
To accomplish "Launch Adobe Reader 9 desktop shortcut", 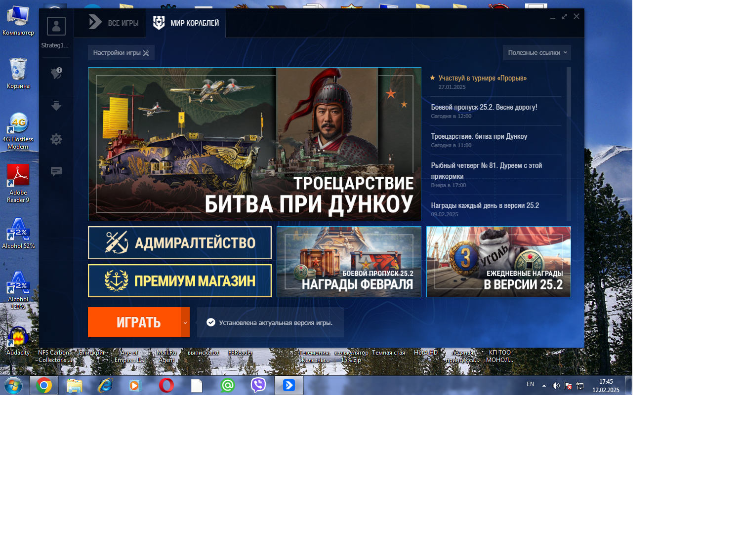I will click(x=18, y=184).
